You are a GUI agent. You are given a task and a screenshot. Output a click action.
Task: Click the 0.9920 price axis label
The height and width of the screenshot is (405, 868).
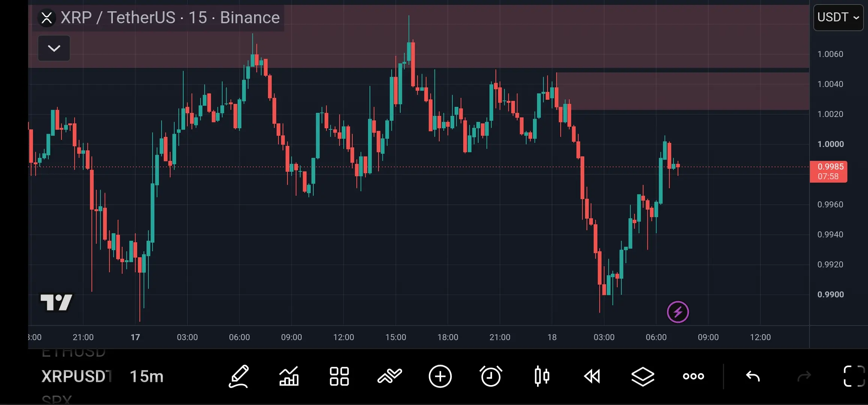pyautogui.click(x=831, y=265)
